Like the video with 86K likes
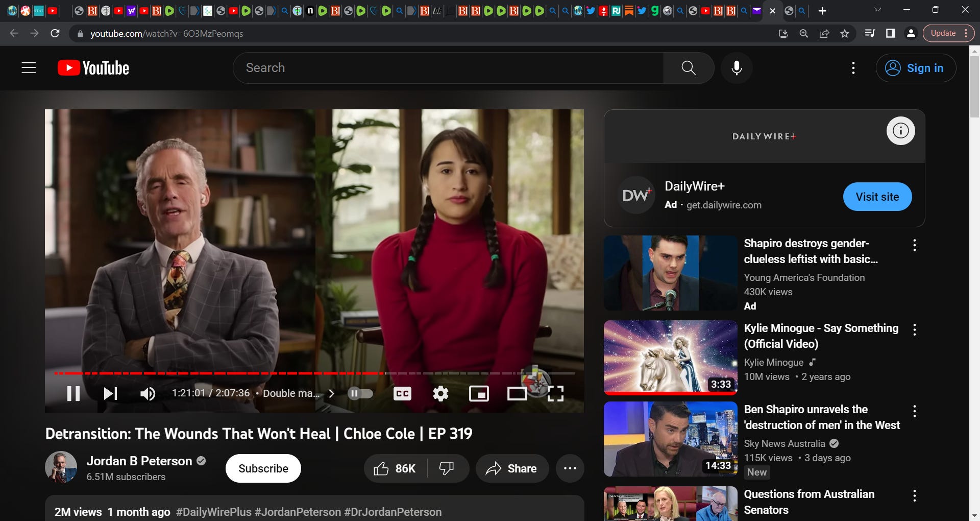This screenshot has height=521, width=980. pyautogui.click(x=395, y=468)
